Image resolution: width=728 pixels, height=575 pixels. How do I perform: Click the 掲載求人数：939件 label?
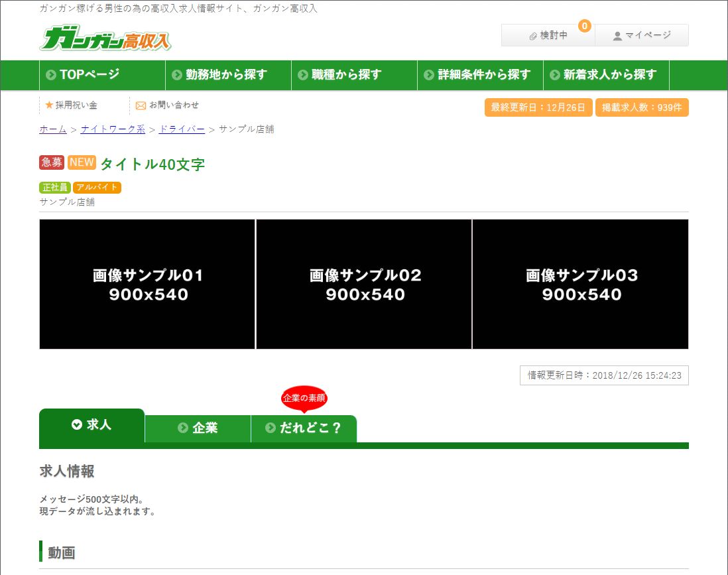[642, 107]
